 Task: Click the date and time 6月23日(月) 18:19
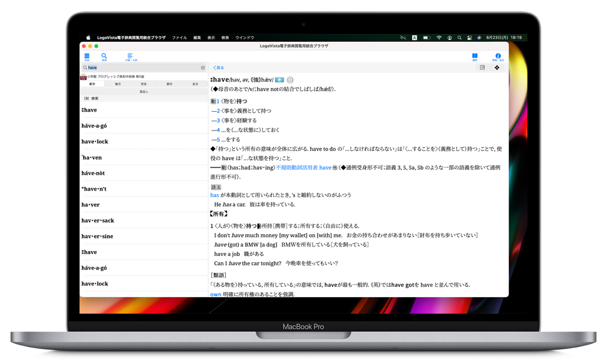(504, 38)
